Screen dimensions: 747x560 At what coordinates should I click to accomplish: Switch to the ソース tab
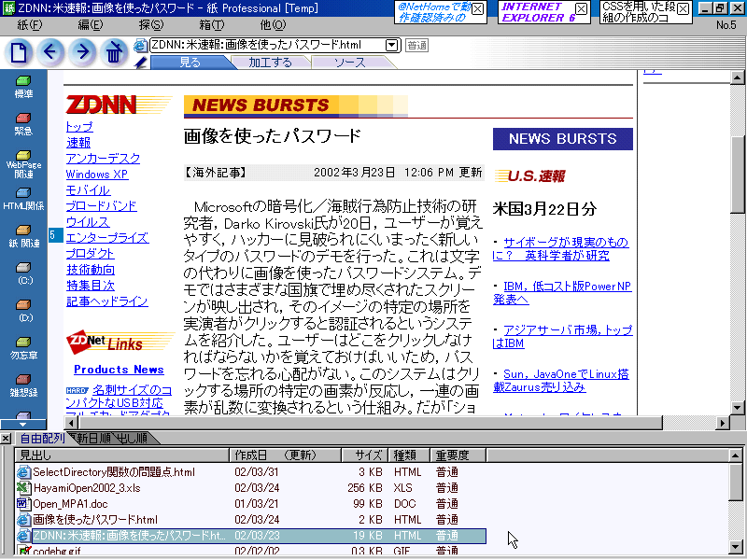[x=350, y=63]
